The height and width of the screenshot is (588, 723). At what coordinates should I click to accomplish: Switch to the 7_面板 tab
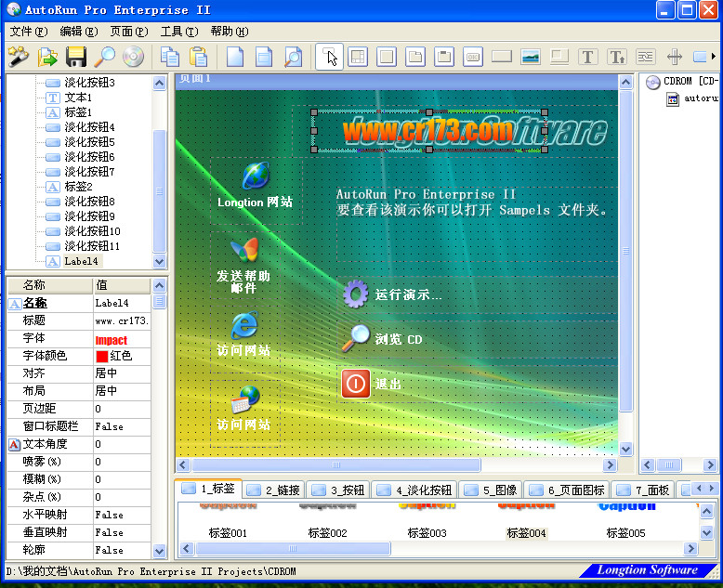pyautogui.click(x=643, y=490)
